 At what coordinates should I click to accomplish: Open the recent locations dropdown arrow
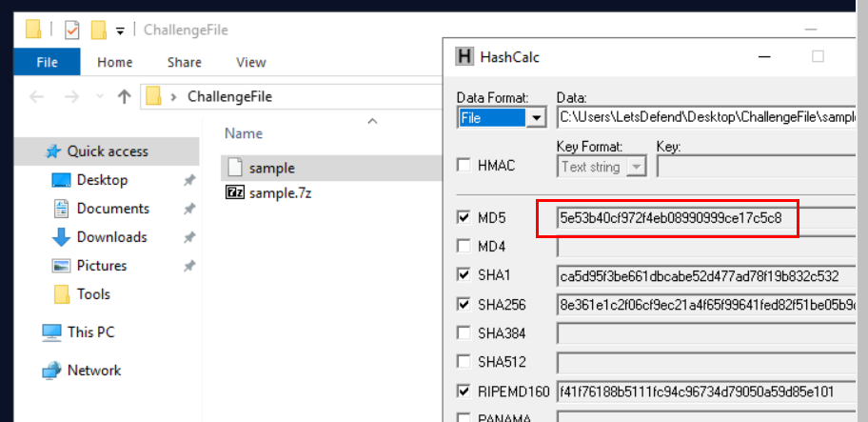pyautogui.click(x=100, y=97)
